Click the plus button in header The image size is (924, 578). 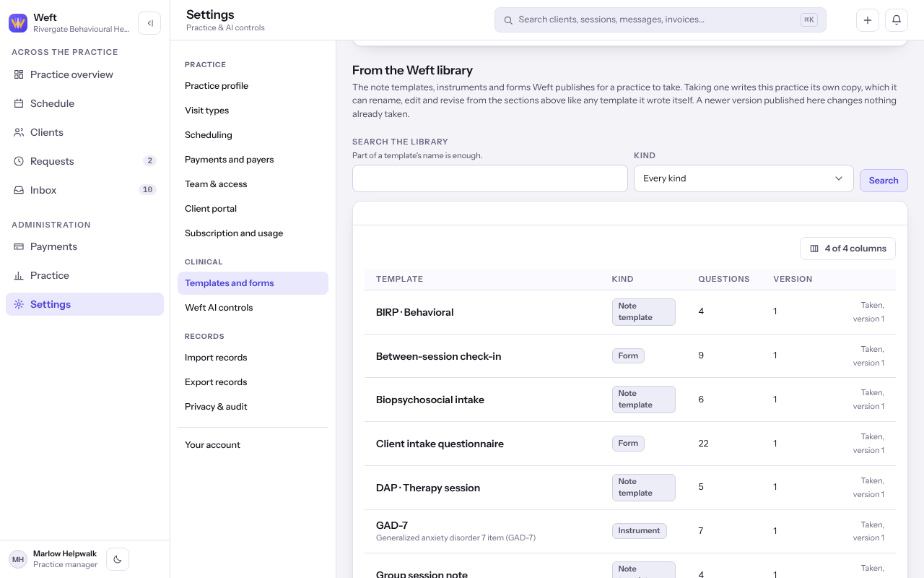pos(868,20)
